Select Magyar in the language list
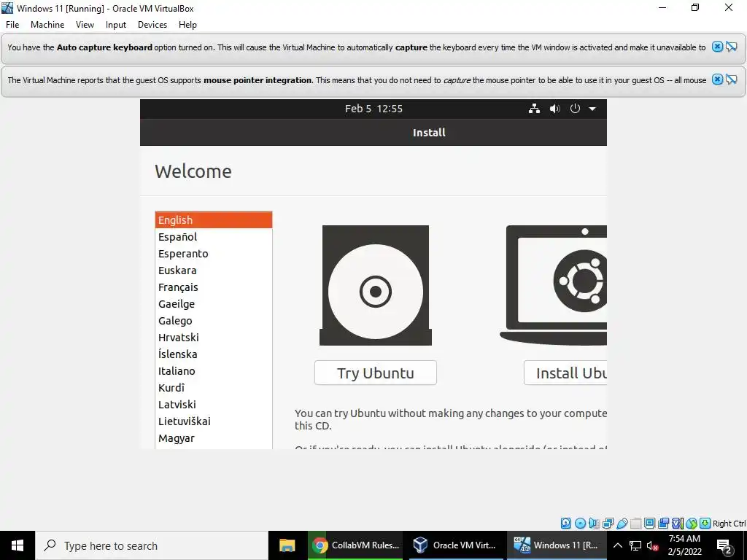 (214, 438)
